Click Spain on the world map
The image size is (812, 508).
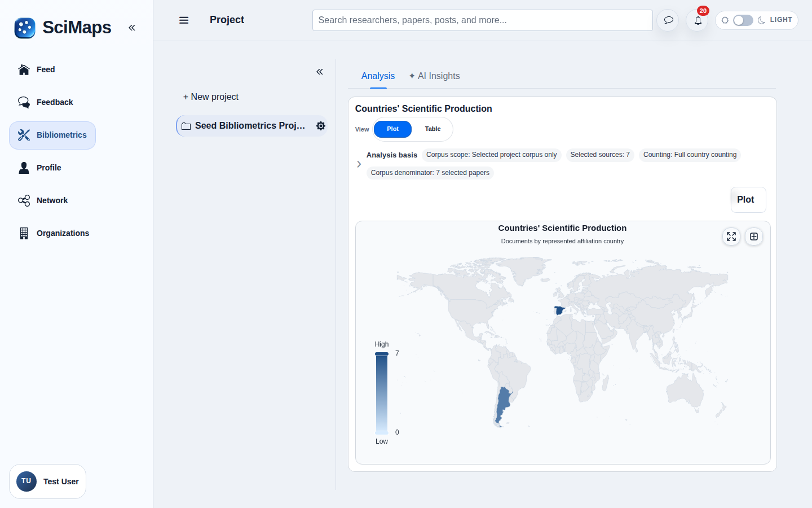(559, 310)
